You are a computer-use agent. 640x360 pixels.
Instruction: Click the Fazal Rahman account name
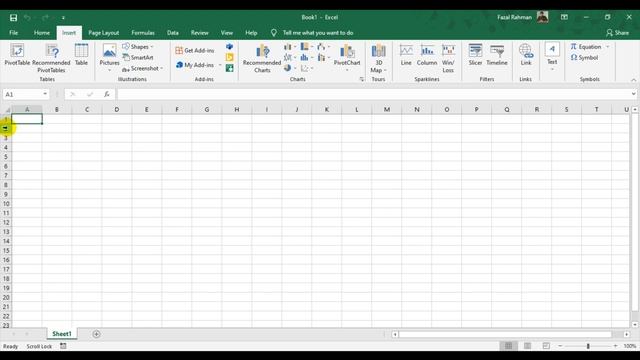[x=514, y=17]
